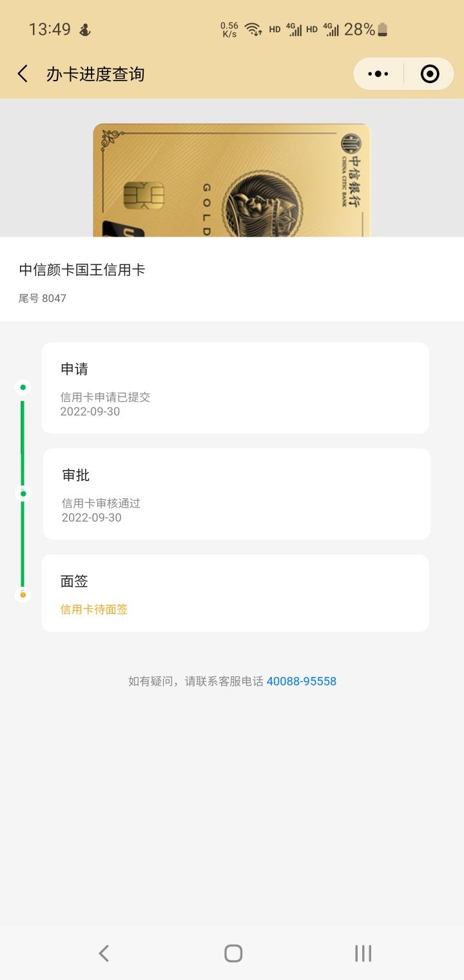Call customer service number 40088-95558

[302, 681]
